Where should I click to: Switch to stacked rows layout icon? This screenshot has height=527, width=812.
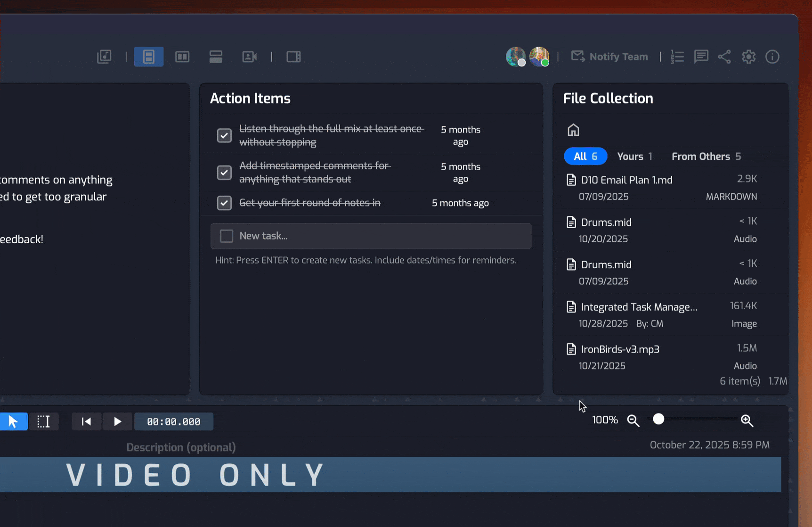[216, 57]
